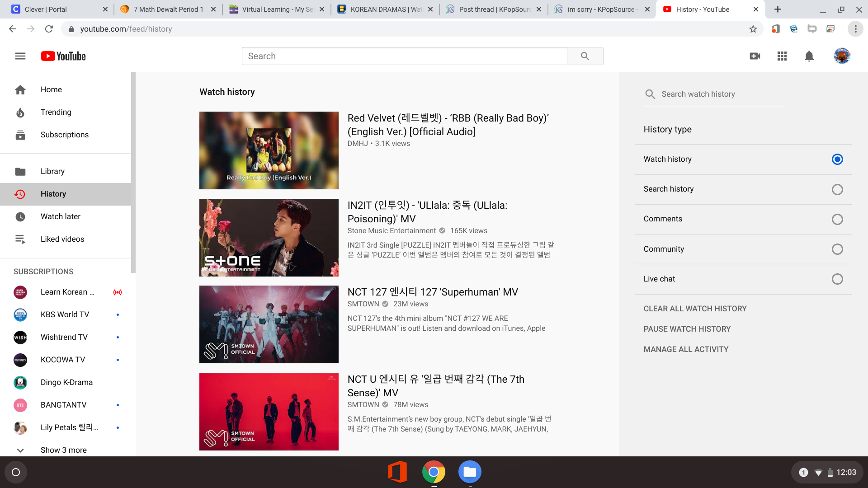Open SMTOWN channel under Superhuman MV

tap(363, 304)
